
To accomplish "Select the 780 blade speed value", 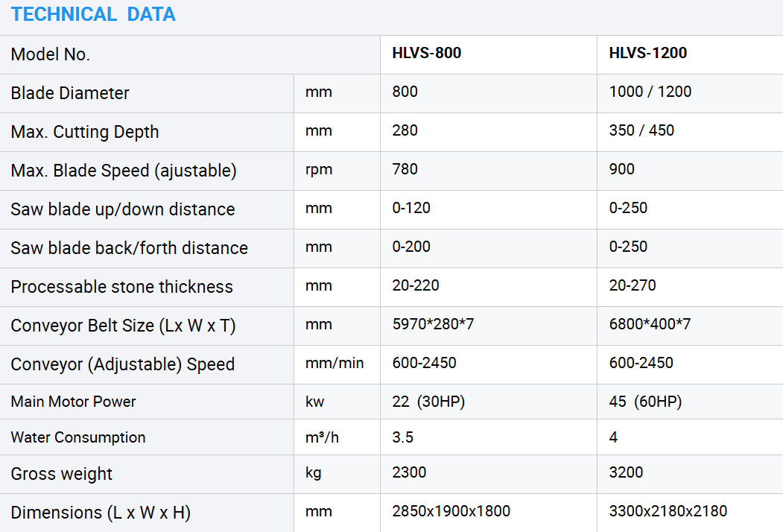I will (x=405, y=169).
